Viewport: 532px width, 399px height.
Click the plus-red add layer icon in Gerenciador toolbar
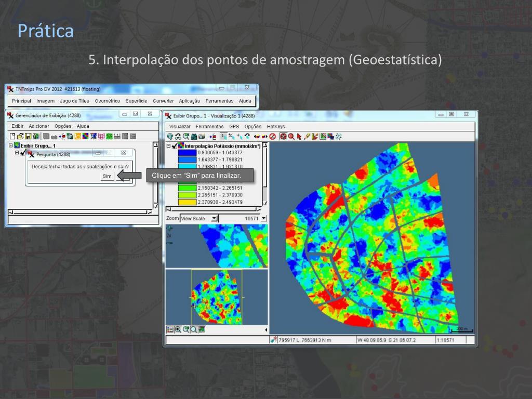click(x=62, y=136)
